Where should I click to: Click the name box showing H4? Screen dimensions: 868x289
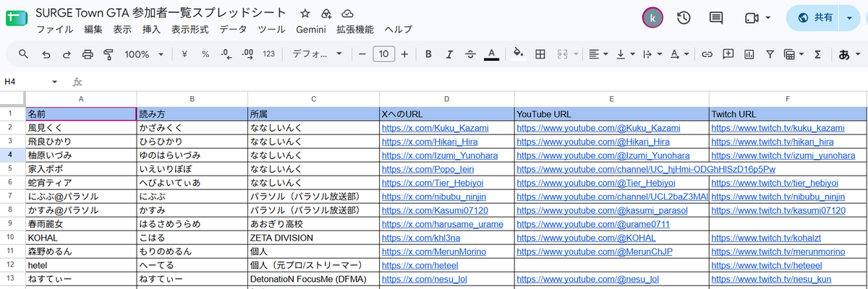coord(24,82)
